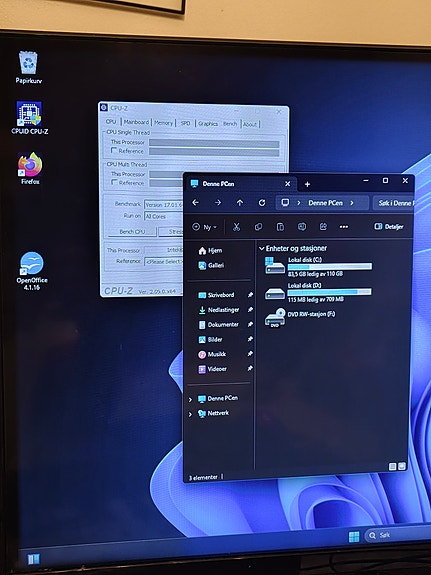
Task: Select Lokal disk (C:) drive
Action: pyautogui.click(x=318, y=266)
